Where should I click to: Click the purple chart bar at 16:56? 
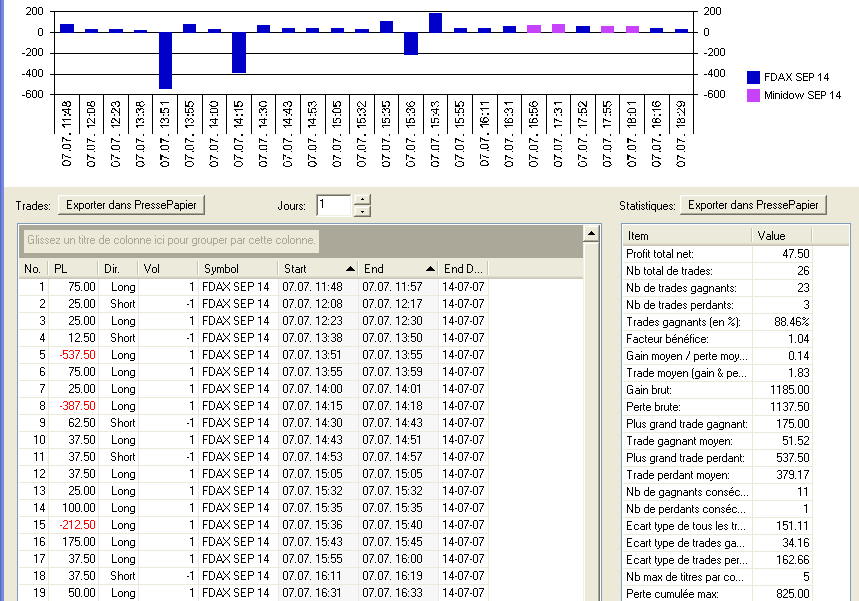pyautogui.click(x=534, y=29)
